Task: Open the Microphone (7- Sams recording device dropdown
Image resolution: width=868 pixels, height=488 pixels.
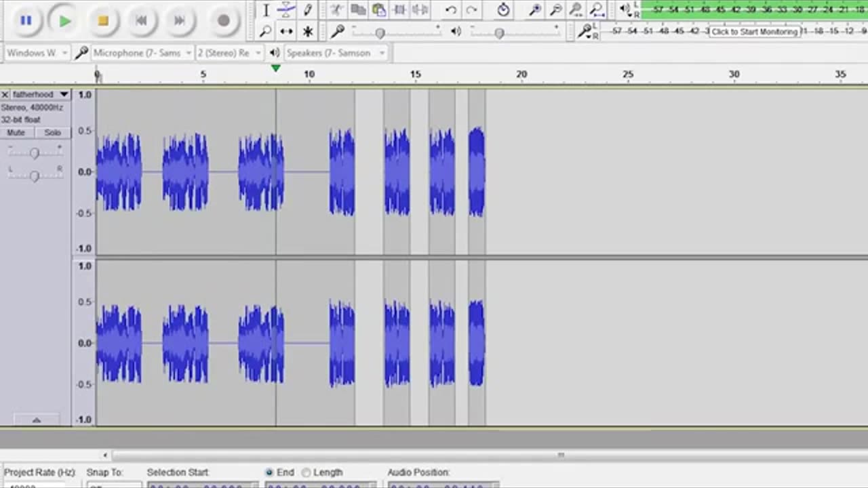Action: [142, 53]
